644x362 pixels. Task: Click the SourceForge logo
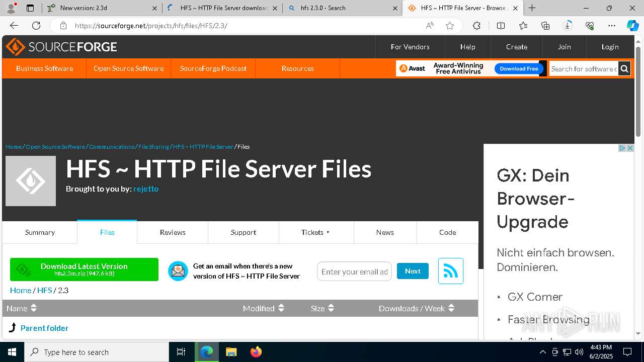(61, 47)
